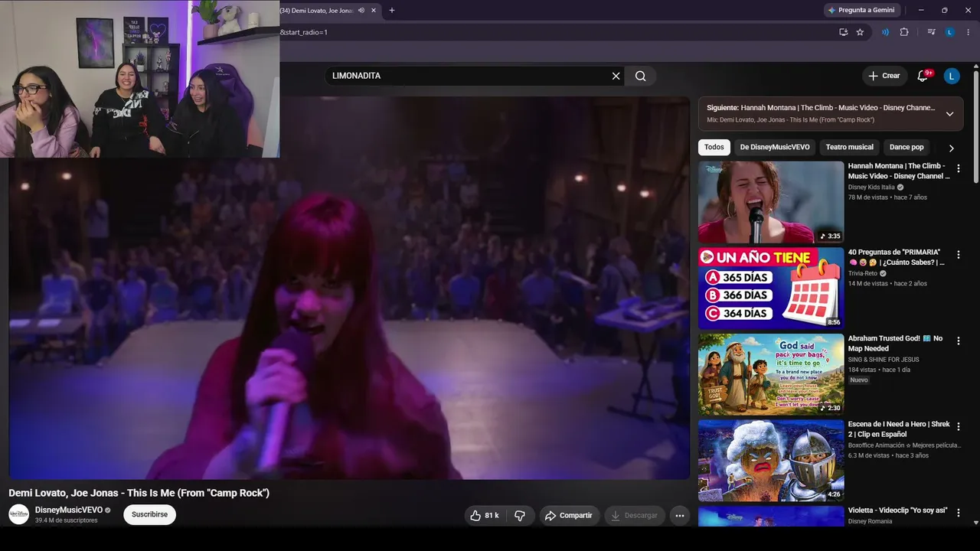The height and width of the screenshot is (551, 980).
Task: Open options menu for 40 Preguntas video
Action: click(958, 255)
